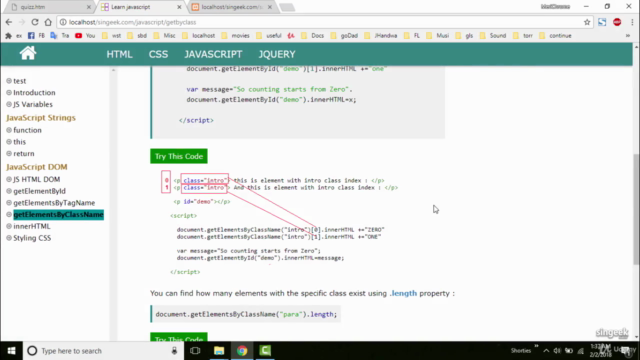Open the getElementById lesson
The height and width of the screenshot is (360, 640).
[x=39, y=191]
